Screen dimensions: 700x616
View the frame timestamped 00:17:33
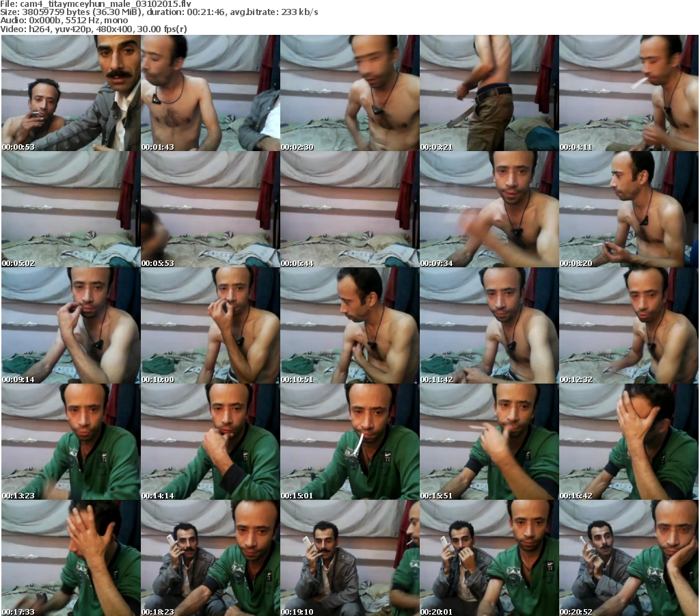[x=71, y=558]
